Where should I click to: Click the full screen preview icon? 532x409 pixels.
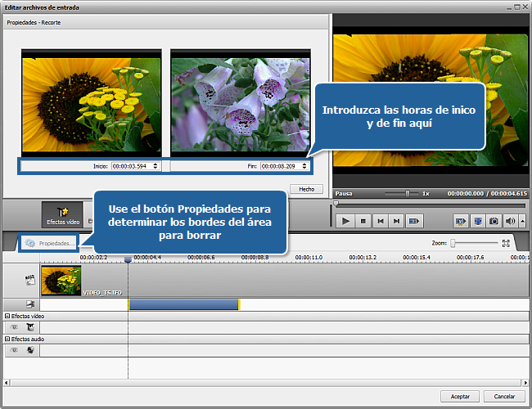pyautogui.click(x=477, y=221)
